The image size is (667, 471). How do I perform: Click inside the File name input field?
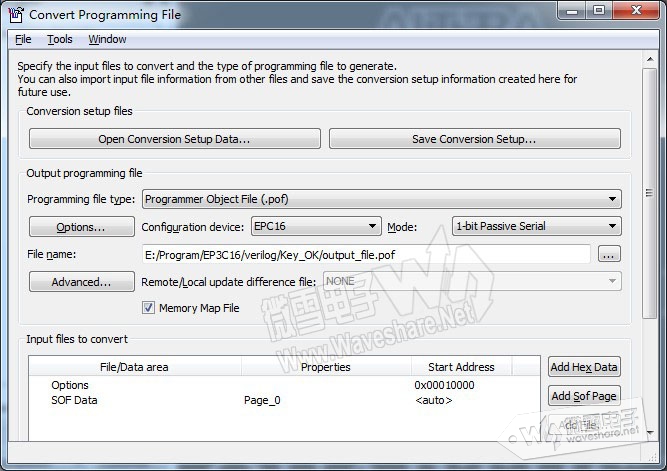click(365, 255)
